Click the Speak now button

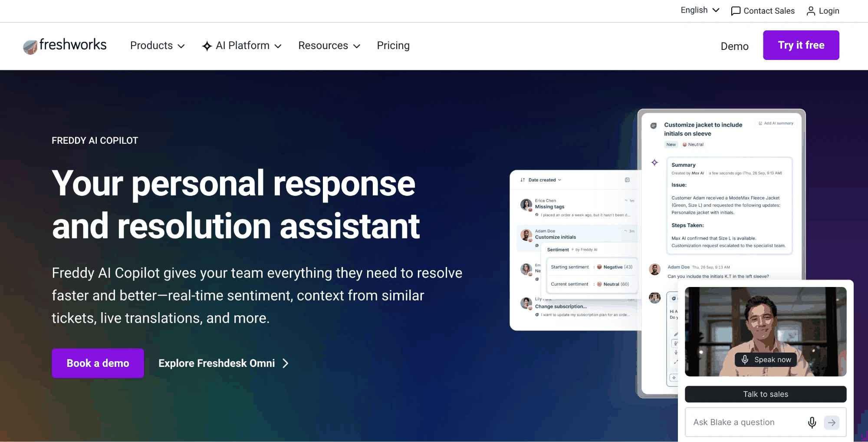766,360
